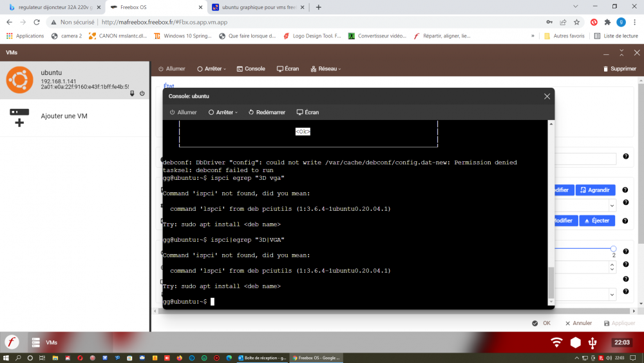
Task: Expand the Arrêter dropdown in main toolbar
Action: pyautogui.click(x=213, y=69)
